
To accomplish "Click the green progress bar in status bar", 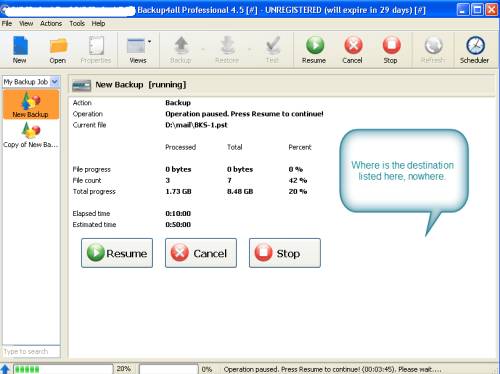I will pyautogui.click(x=63, y=369).
